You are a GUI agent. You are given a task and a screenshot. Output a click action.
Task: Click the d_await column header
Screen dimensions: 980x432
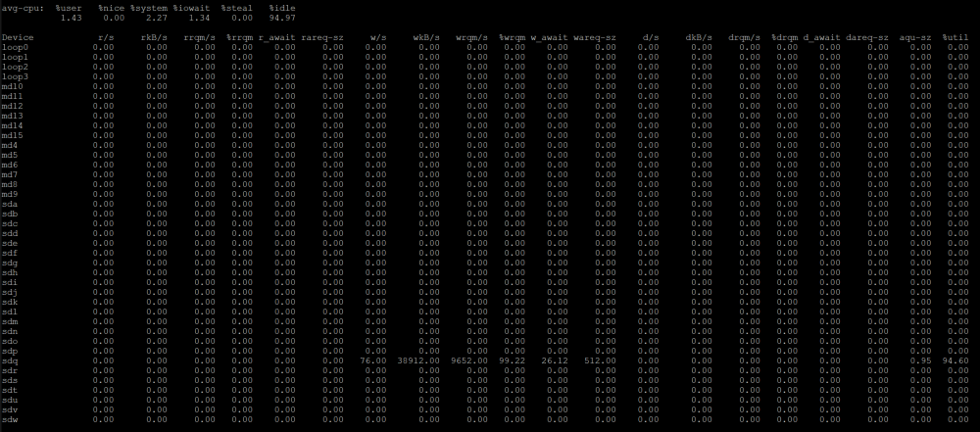(822, 37)
